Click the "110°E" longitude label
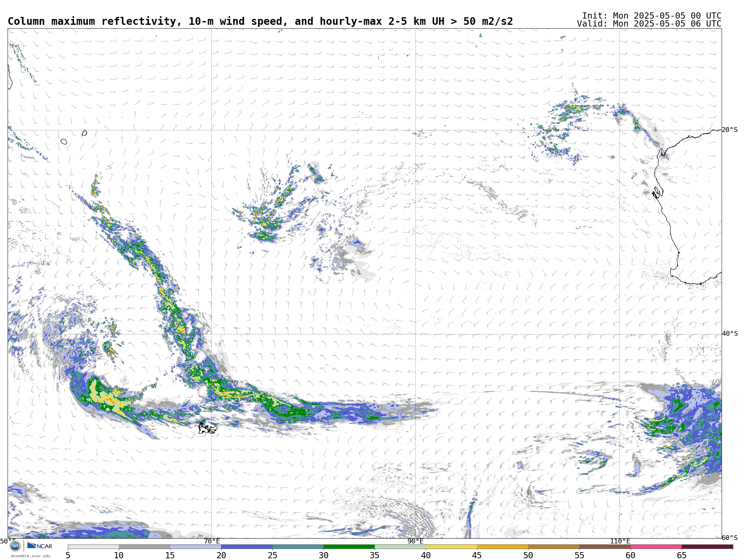 pos(620,541)
